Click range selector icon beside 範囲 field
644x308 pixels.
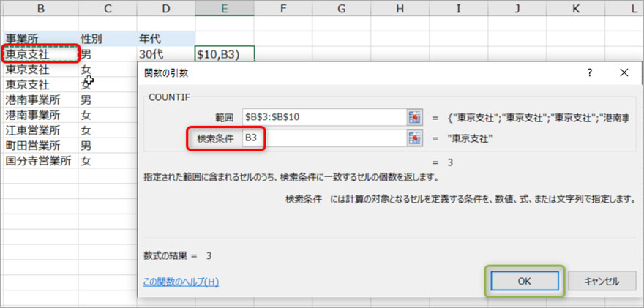tap(416, 118)
